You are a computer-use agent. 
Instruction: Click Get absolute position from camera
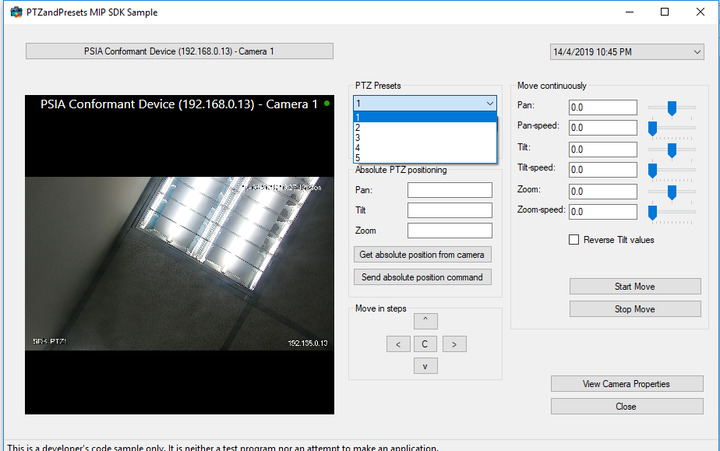422,254
